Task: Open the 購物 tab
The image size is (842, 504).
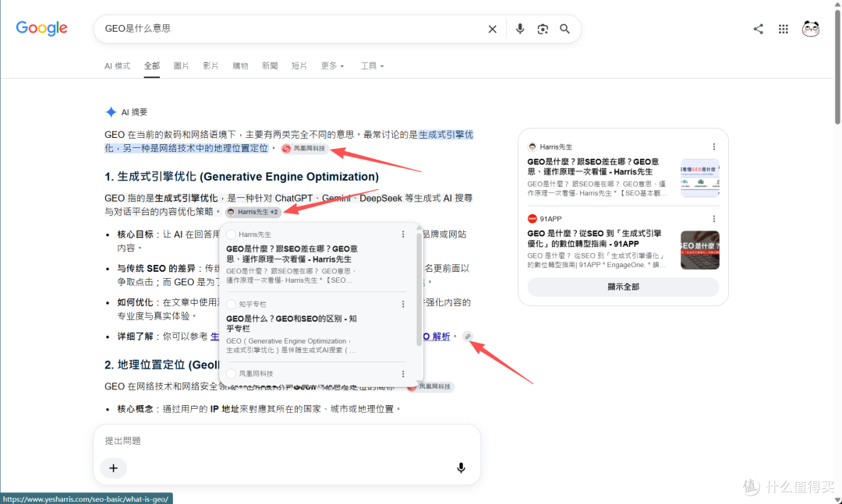Action: (240, 65)
